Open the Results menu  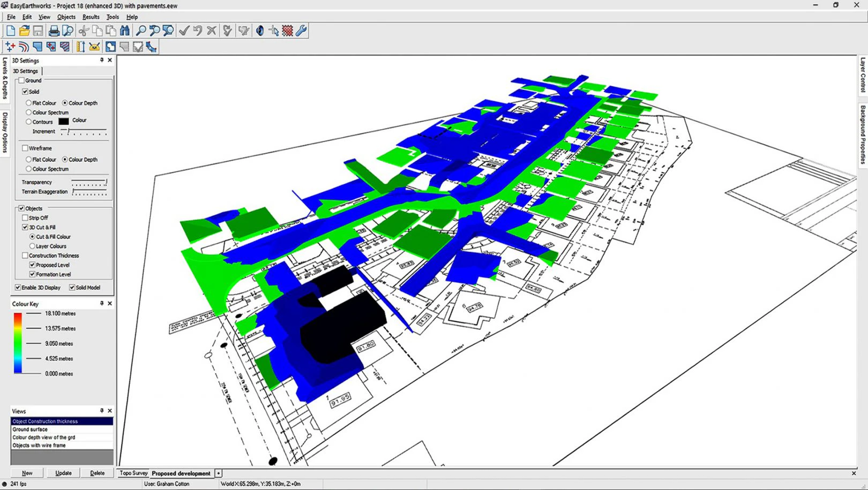(91, 17)
